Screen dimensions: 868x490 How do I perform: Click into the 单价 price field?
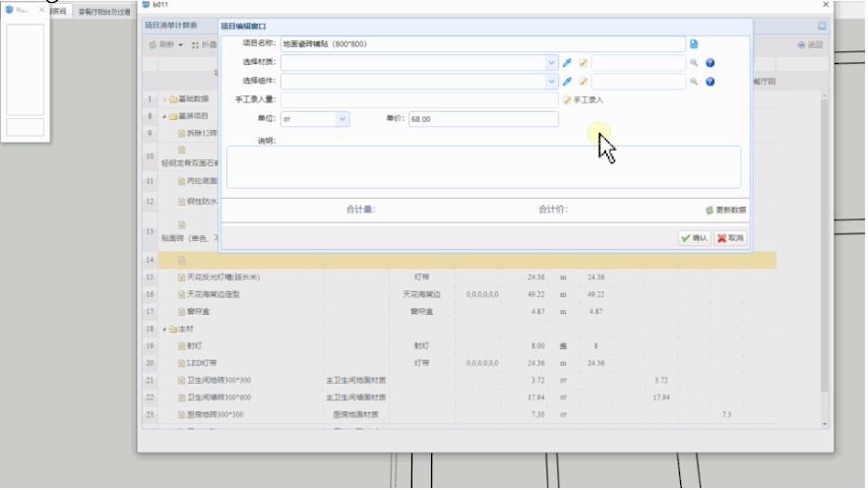click(x=482, y=119)
